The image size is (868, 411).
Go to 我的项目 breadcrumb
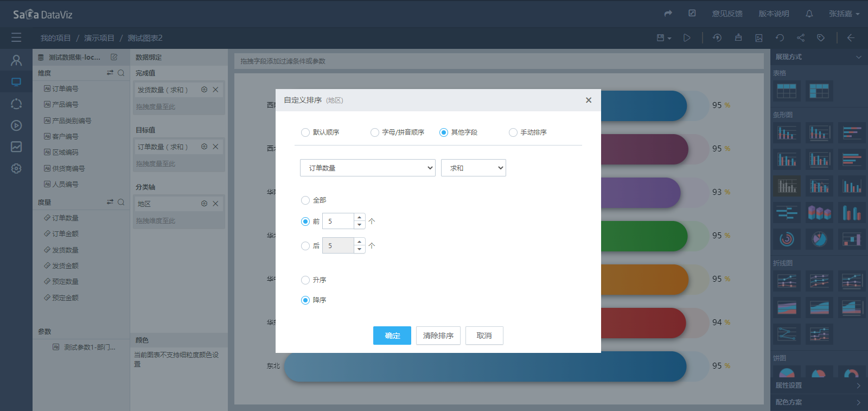click(x=55, y=38)
